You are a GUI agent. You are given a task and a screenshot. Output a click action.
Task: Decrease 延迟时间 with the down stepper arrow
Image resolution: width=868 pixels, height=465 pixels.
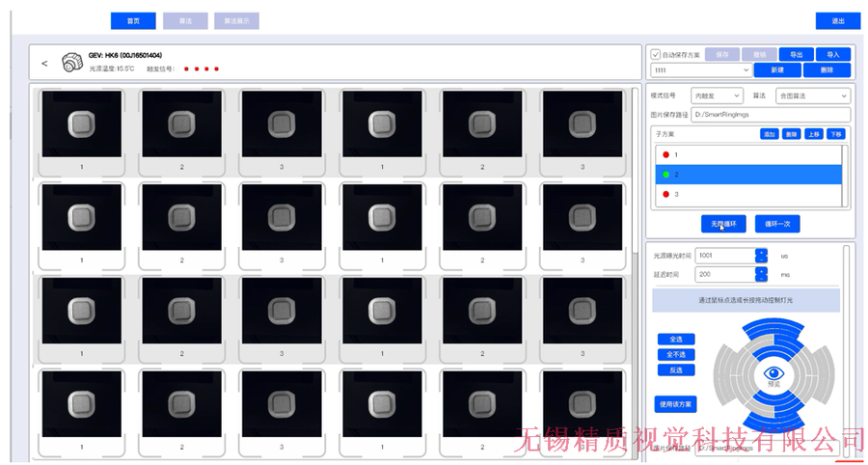pyautogui.click(x=762, y=278)
